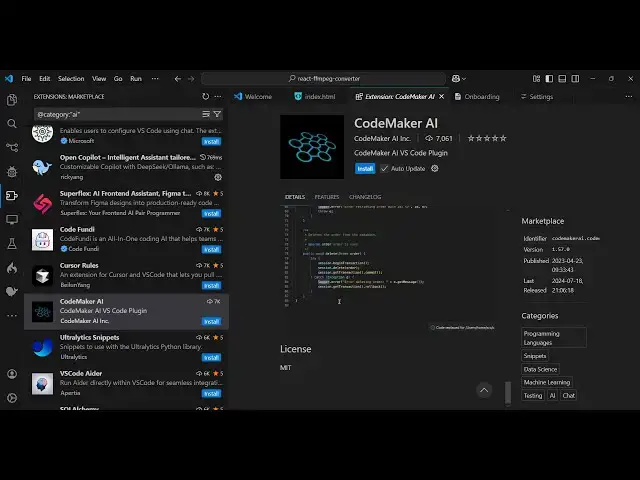
Task: Open the Testing category tag
Action: (533, 396)
